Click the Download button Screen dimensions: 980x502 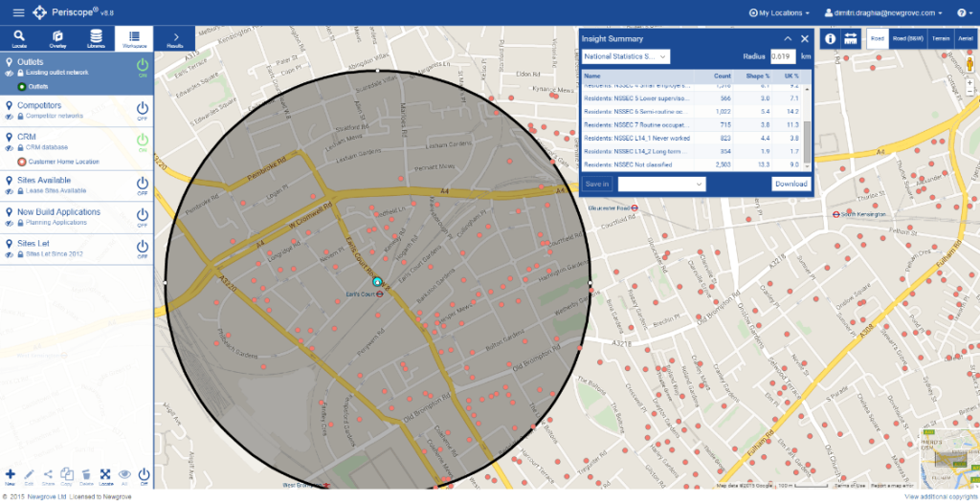tap(791, 184)
